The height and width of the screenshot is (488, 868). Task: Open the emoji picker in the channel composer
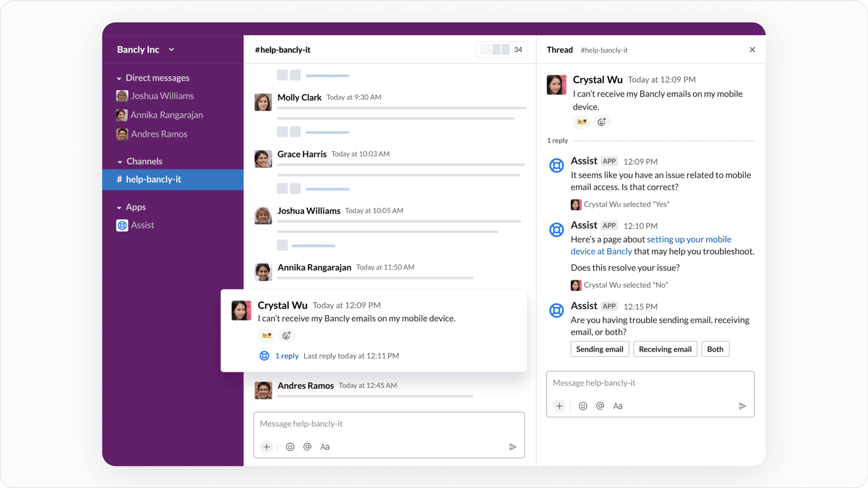[x=290, y=447]
